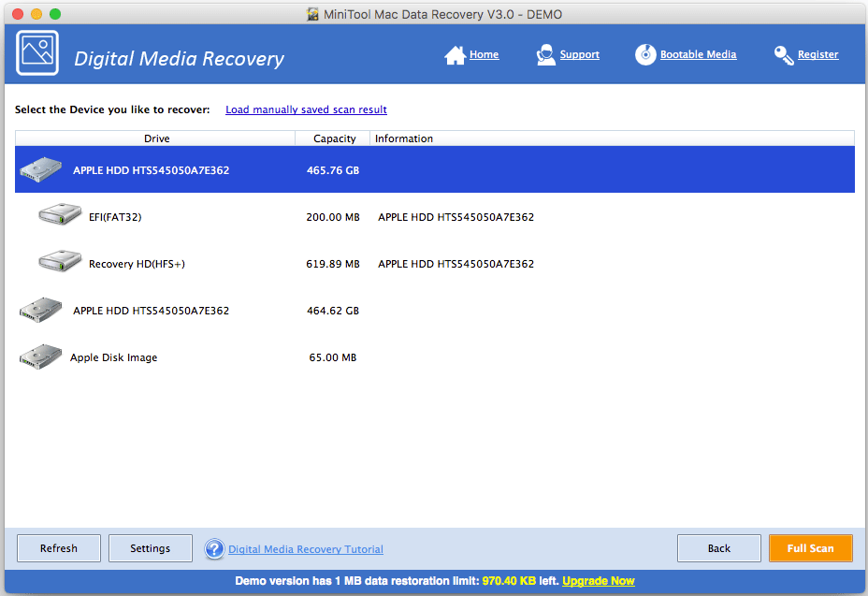Image resolution: width=868 pixels, height=596 pixels.
Task: Open the Support link
Action: (x=580, y=54)
